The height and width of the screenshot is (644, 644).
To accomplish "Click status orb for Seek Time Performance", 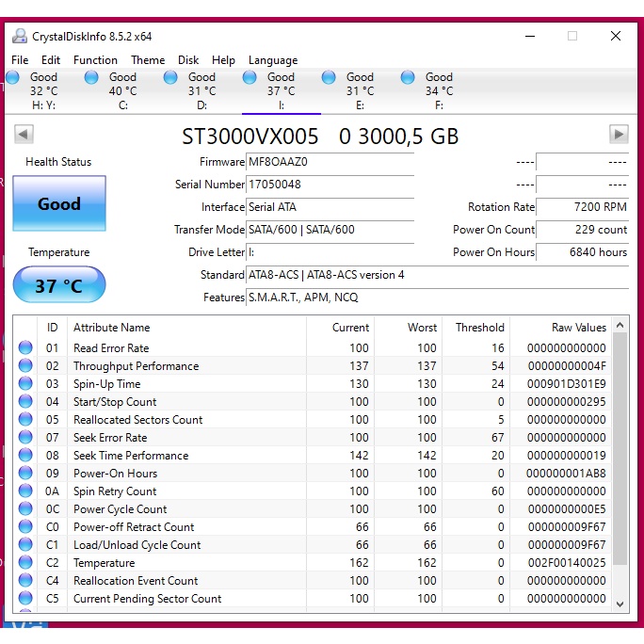I will point(25,455).
